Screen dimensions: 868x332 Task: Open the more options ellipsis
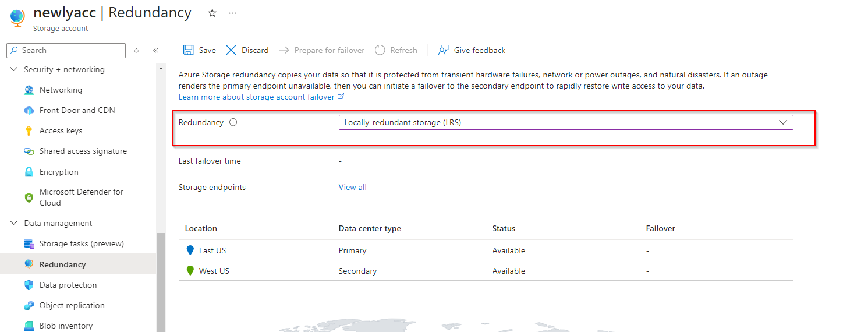(x=233, y=13)
